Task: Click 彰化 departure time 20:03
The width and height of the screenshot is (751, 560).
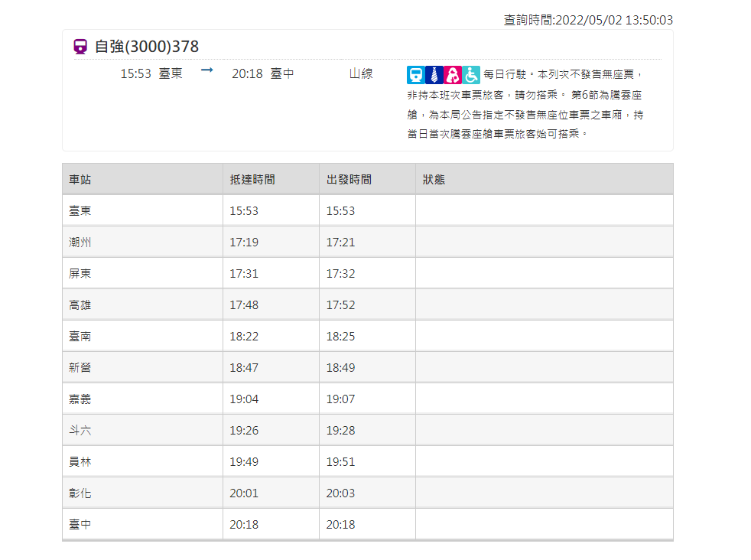Action: (340, 493)
